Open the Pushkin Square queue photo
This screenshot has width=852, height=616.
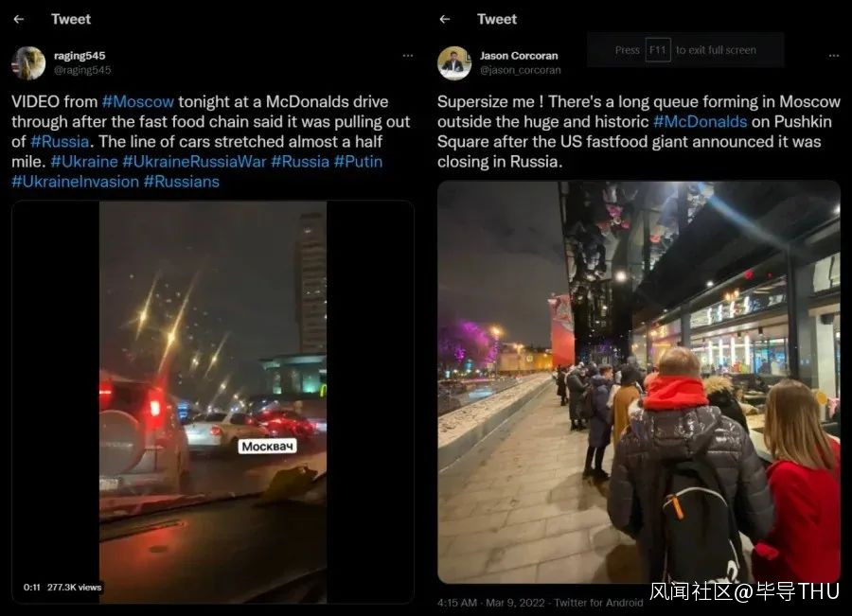tap(639, 382)
